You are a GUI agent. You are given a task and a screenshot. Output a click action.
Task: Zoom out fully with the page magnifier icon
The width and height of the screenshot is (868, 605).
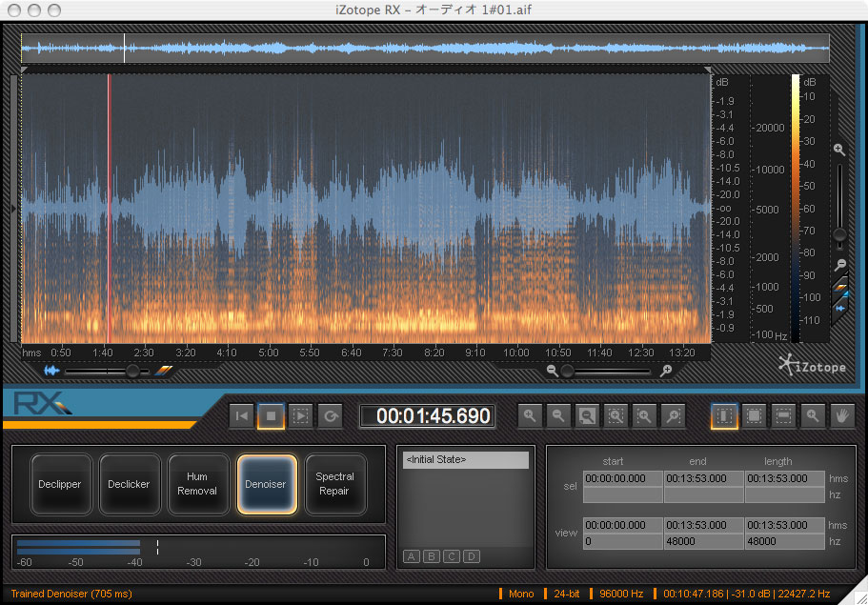(x=587, y=415)
